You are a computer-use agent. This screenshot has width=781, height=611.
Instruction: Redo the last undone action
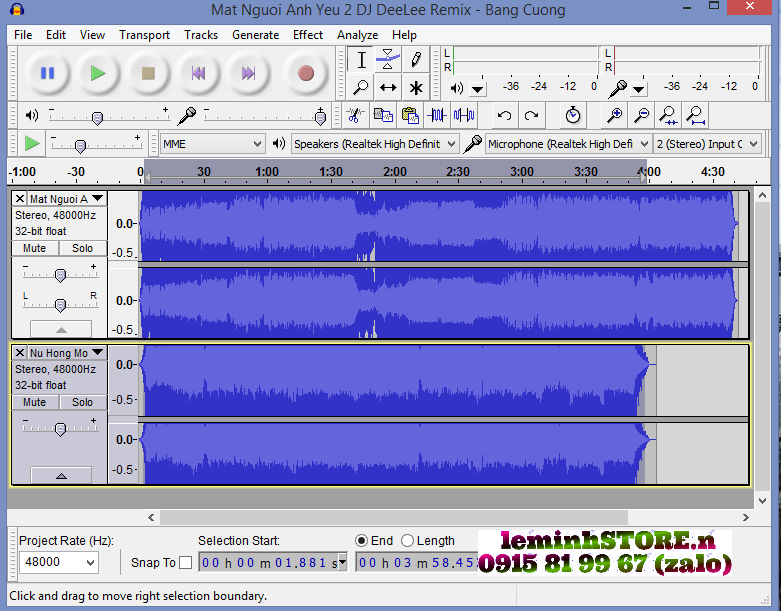click(x=531, y=116)
